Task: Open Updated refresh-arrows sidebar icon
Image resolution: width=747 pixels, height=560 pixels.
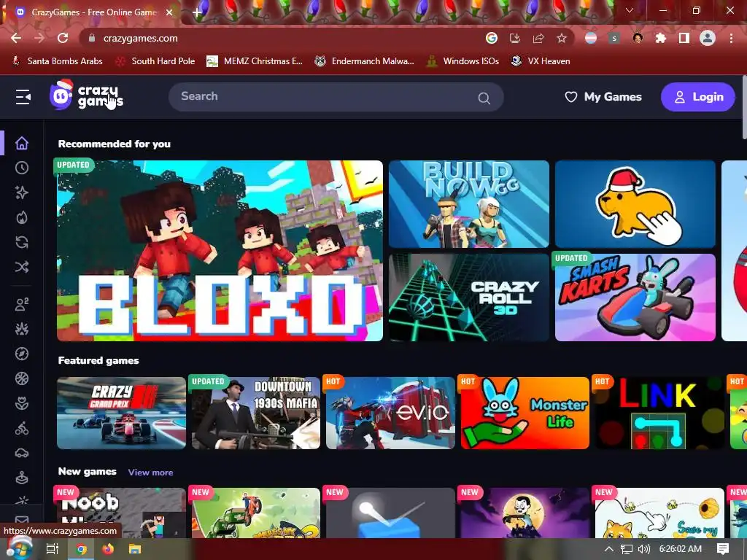Action: tap(22, 242)
